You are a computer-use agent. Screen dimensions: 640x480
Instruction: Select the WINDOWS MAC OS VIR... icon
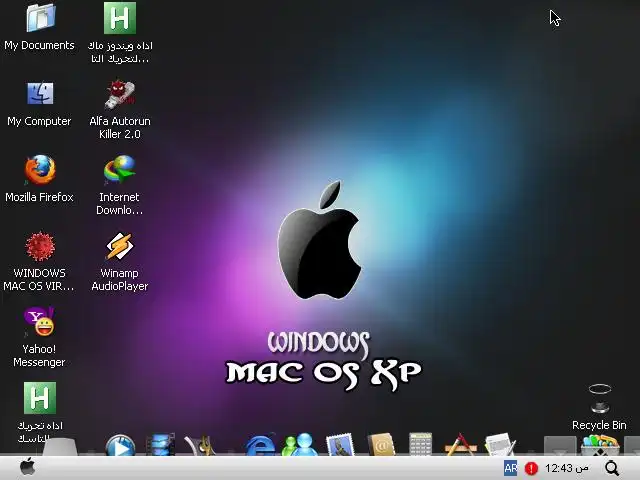[40, 246]
